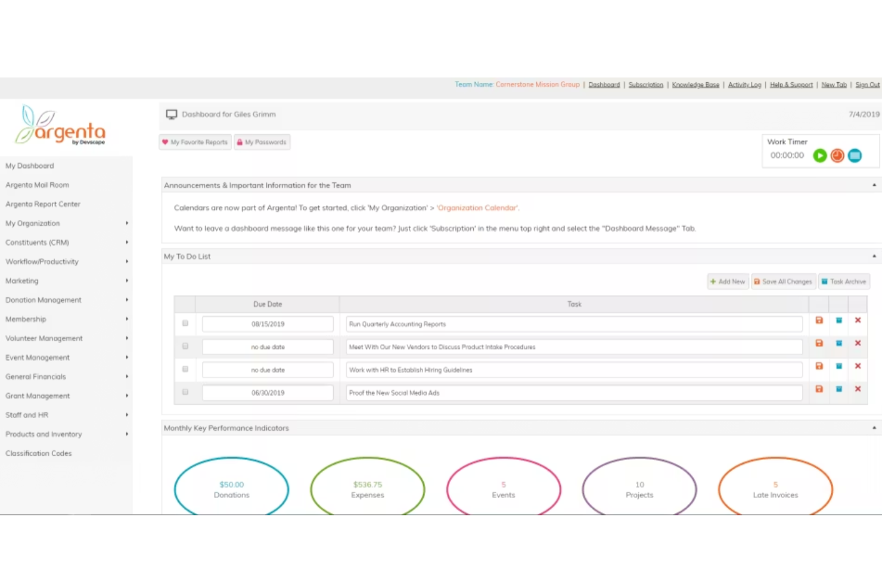Start the Work Timer with green play icon
Viewport: 882px width, 588px height.
click(820, 155)
